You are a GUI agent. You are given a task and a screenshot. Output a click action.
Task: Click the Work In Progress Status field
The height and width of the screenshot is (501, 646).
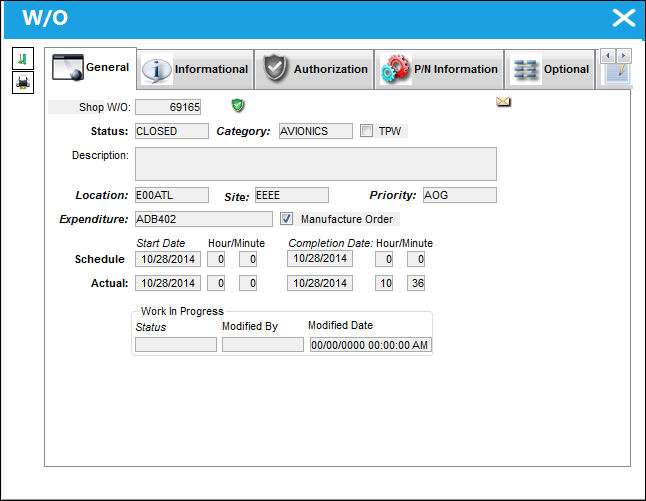click(x=176, y=344)
